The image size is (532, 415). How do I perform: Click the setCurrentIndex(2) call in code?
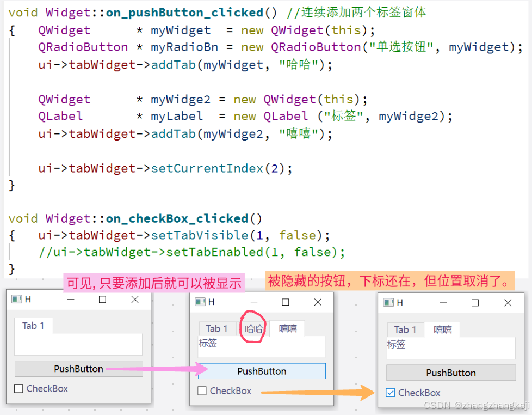[x=218, y=168]
